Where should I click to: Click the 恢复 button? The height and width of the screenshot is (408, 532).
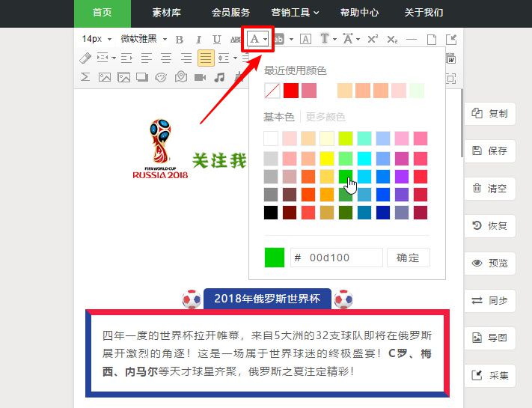pyautogui.click(x=490, y=226)
